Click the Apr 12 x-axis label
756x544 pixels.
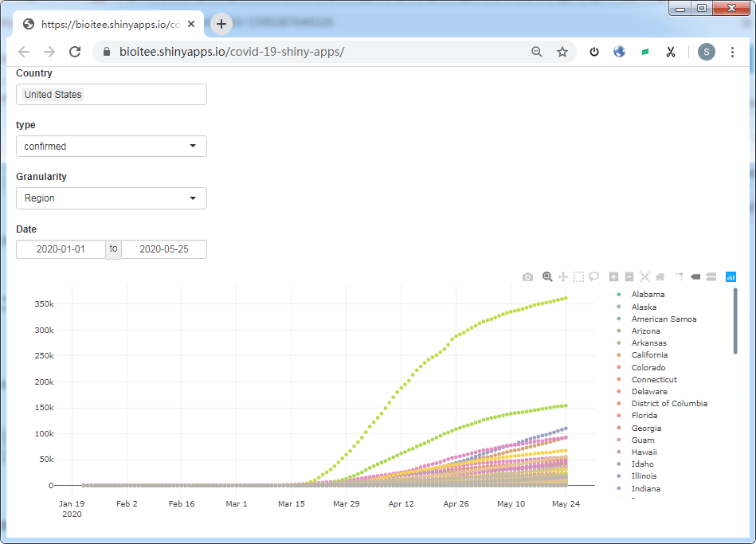[402, 503]
